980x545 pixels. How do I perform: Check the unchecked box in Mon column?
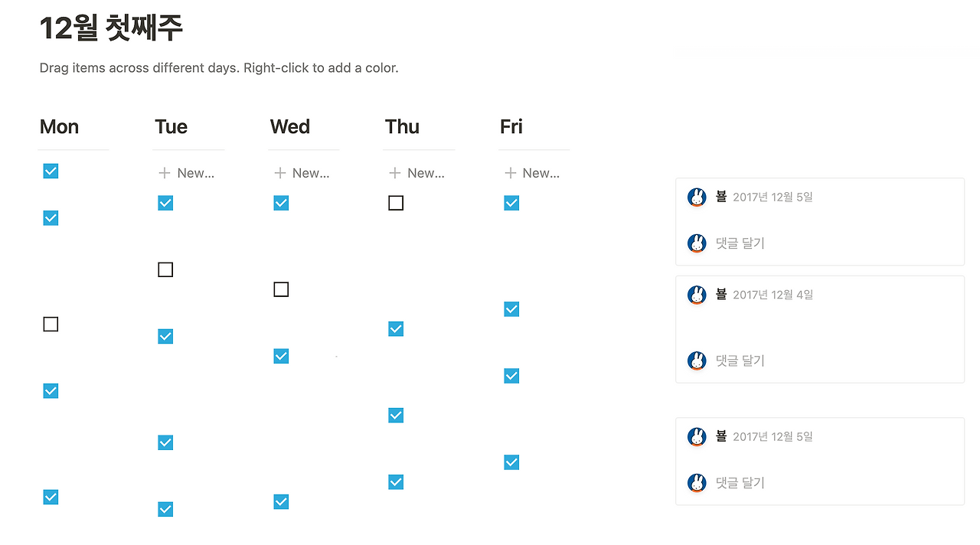[51, 325]
